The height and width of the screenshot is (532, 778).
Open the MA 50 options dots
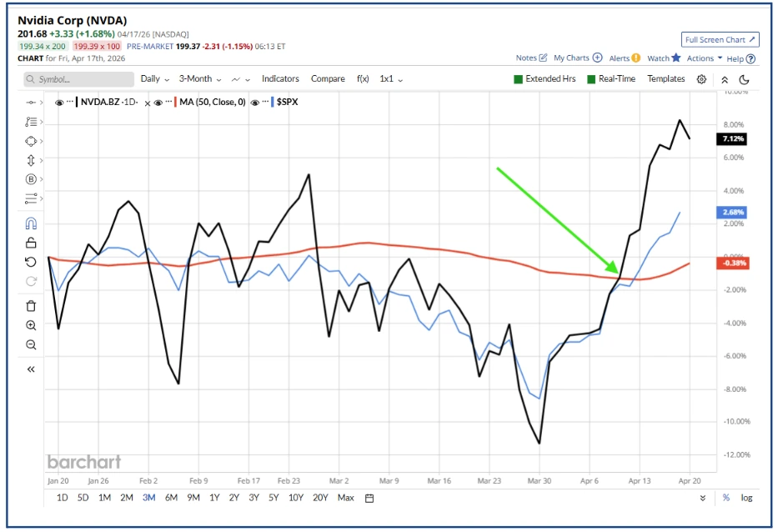(168, 101)
